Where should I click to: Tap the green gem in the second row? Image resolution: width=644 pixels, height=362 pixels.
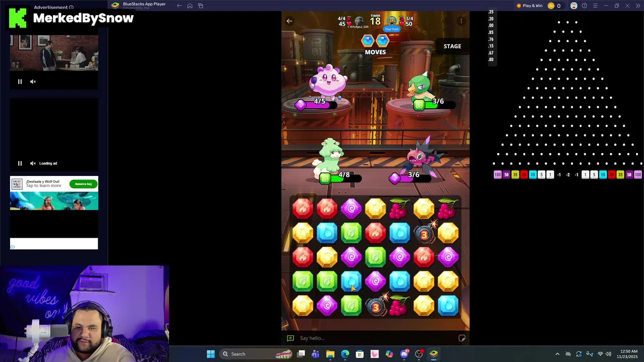pyautogui.click(x=351, y=233)
